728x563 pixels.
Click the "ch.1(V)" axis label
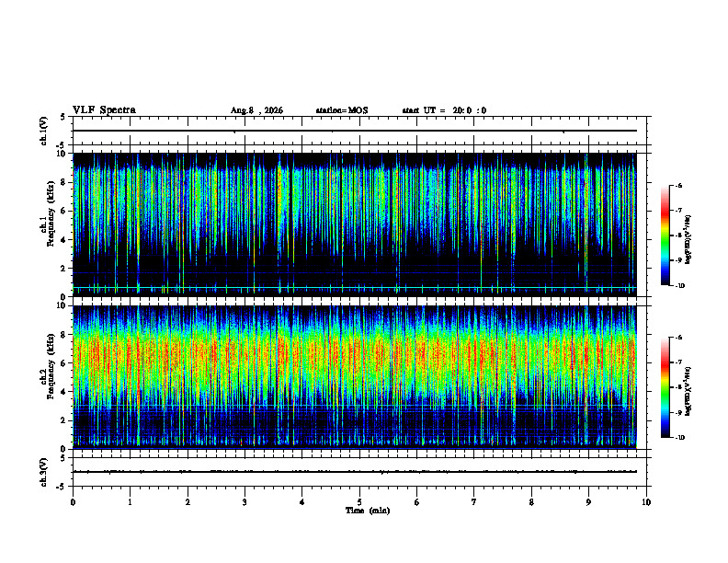[44, 131]
